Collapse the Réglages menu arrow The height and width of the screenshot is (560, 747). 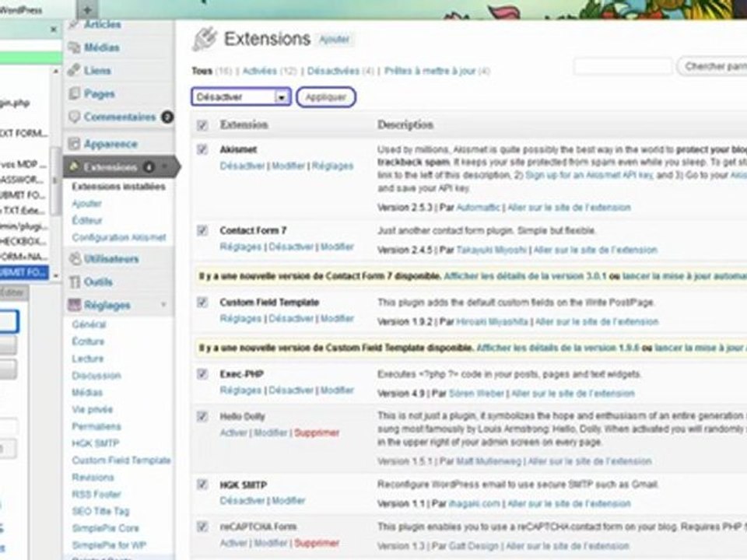tap(163, 305)
